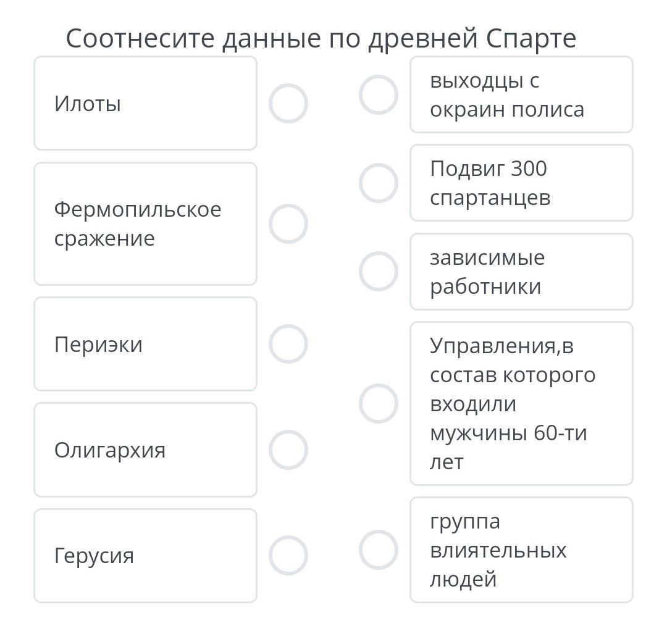Click the Управления, в состав которого card
The height and width of the screenshot is (644, 667).
(x=521, y=403)
